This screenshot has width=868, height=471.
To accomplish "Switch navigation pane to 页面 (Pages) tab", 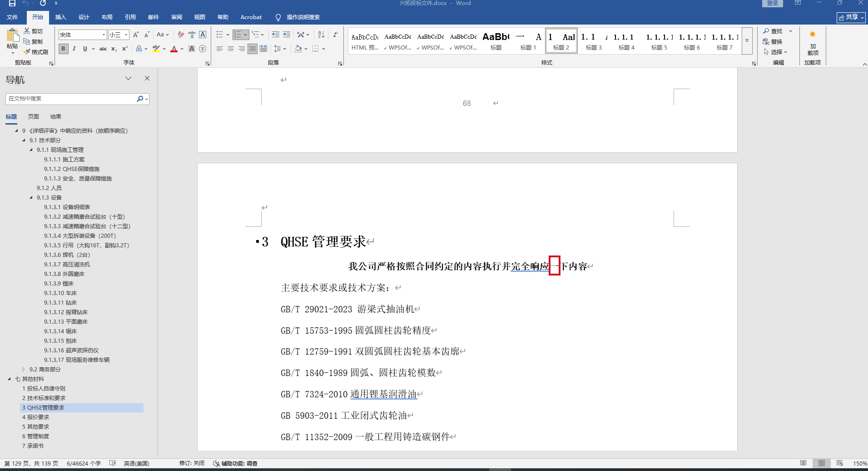I will pos(34,117).
